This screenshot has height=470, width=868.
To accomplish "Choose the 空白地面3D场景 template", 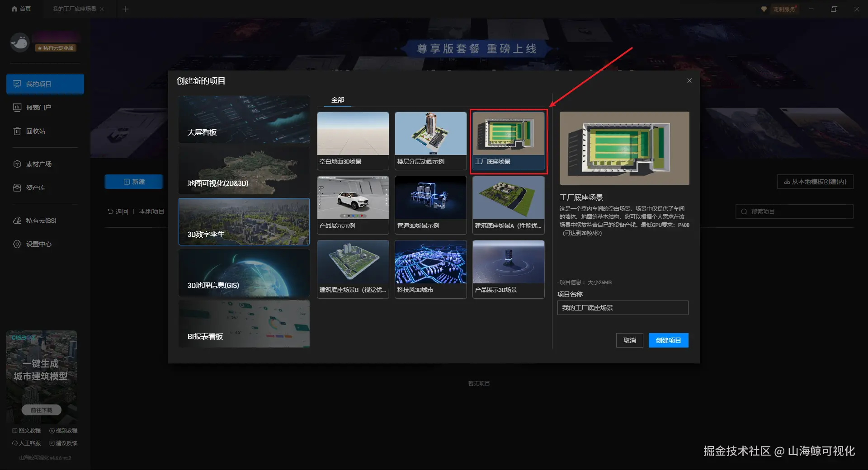I will coord(353,141).
